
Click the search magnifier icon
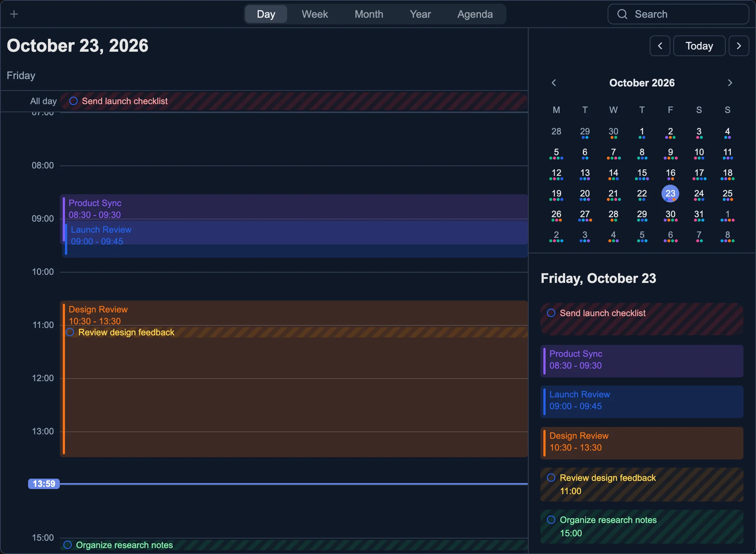(622, 14)
